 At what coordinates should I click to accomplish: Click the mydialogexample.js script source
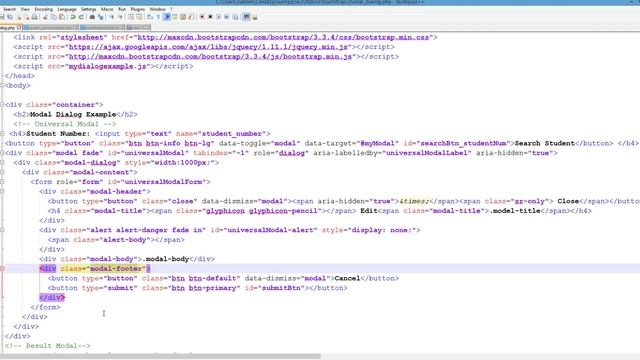107,66
